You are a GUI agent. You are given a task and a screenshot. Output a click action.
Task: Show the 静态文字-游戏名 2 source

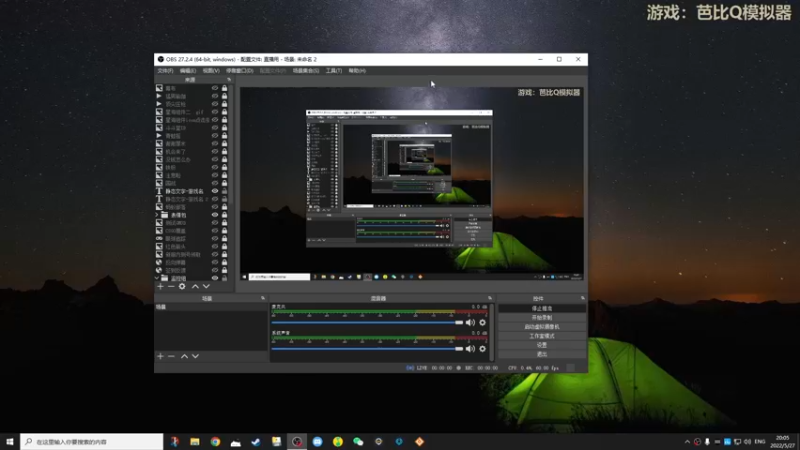[215, 199]
